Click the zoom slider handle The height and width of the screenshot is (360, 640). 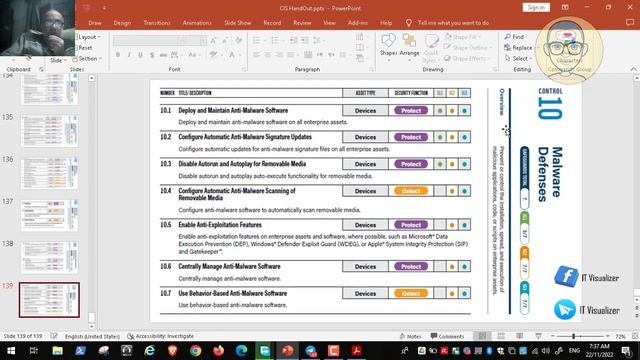573,336
